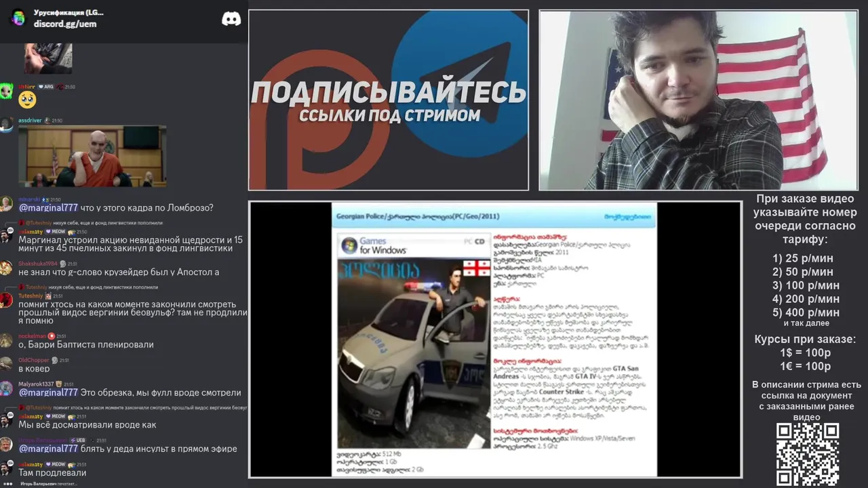Viewport: 868px width, 488px height.
Task: Click the QR code in the bottom-right corner
Action: pyautogui.click(x=808, y=453)
